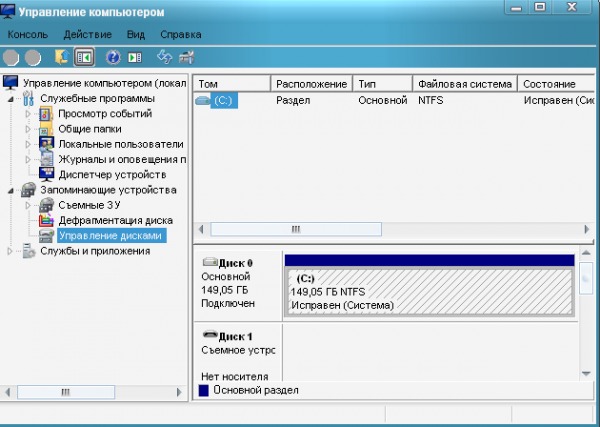The image size is (600, 427).
Task: Click the Дефрагментация диска icon
Action: coord(46,220)
